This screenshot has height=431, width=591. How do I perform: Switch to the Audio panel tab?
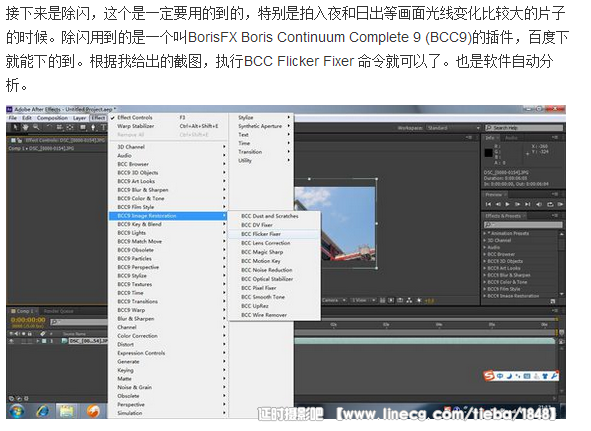511,138
